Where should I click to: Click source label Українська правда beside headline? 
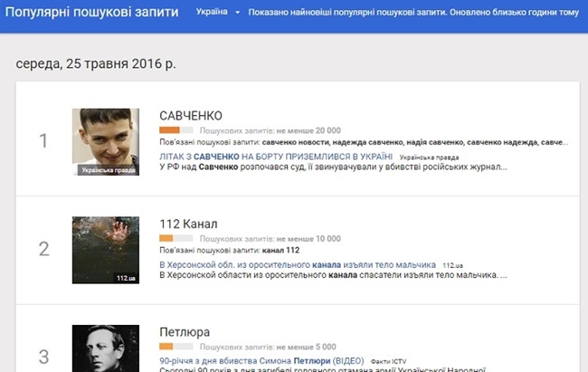(x=429, y=157)
